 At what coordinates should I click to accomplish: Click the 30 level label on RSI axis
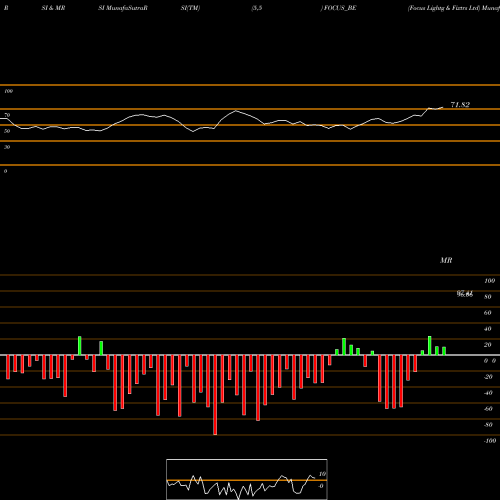7,147
